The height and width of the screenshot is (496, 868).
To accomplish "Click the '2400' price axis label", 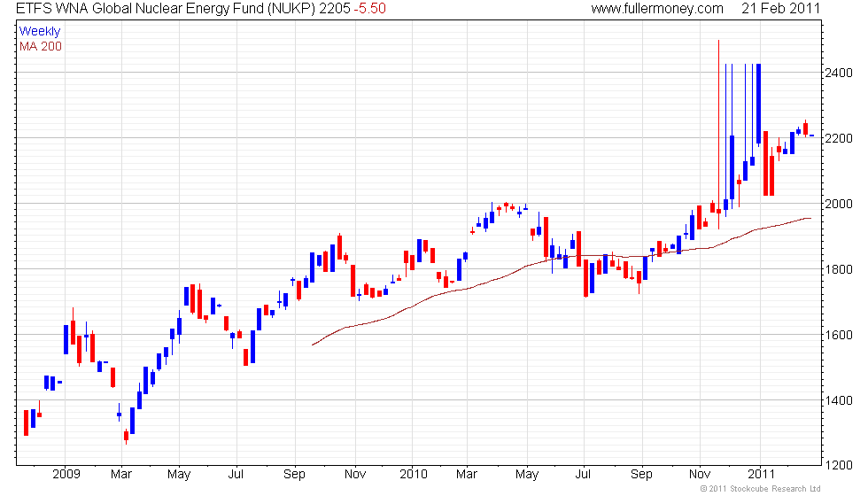I will pyautogui.click(x=839, y=73).
